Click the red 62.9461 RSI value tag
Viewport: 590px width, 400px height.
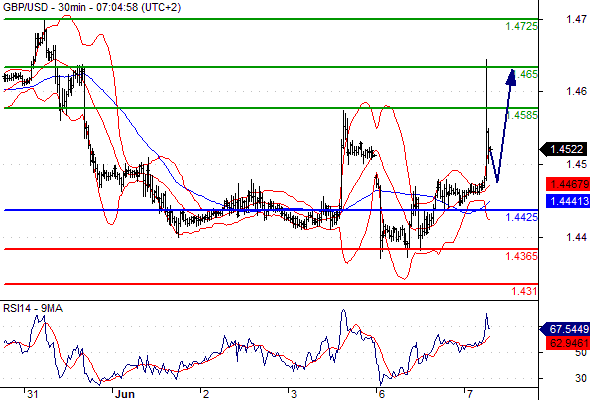tap(567, 343)
